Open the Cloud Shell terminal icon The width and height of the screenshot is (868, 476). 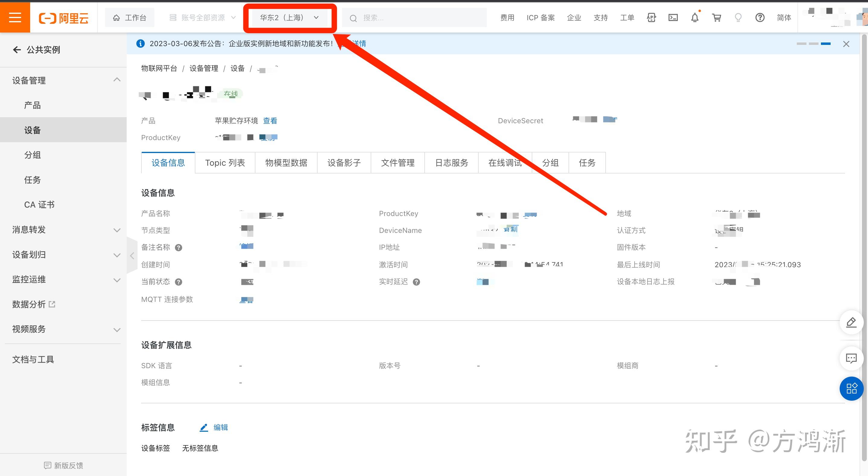(673, 17)
